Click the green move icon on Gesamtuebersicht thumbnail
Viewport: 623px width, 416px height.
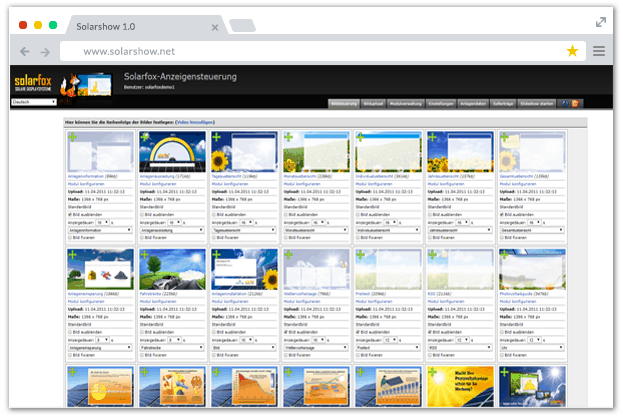point(504,137)
